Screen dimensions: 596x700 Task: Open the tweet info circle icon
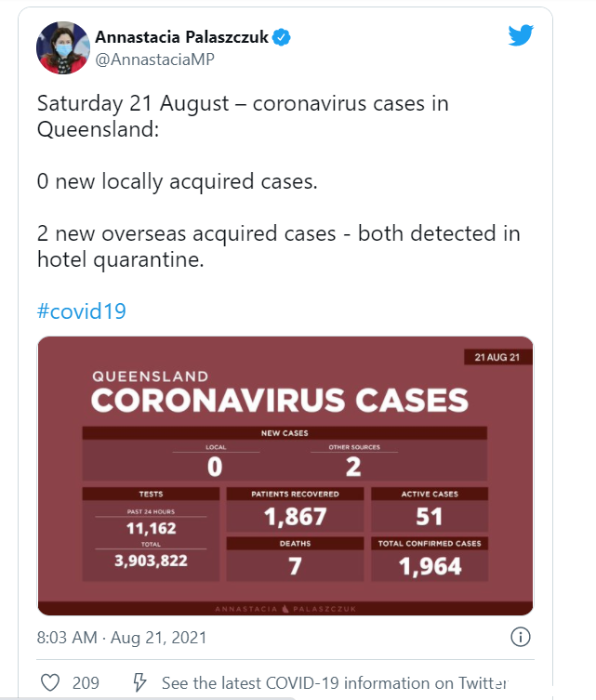tap(520, 637)
